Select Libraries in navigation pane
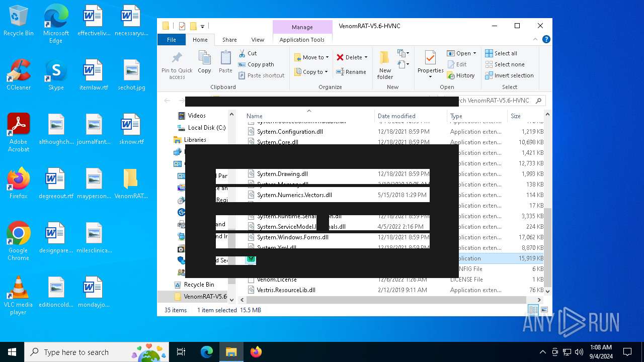The height and width of the screenshot is (362, 644). 195,140
